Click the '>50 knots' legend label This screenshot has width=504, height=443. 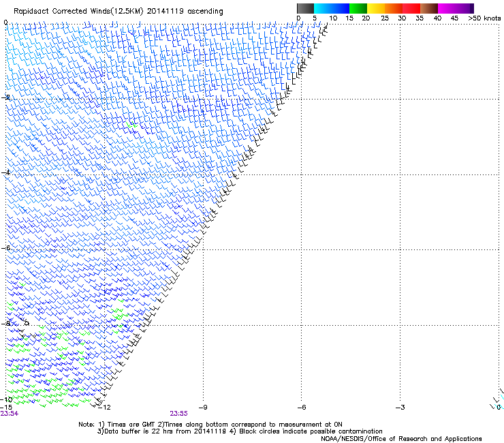(484, 18)
